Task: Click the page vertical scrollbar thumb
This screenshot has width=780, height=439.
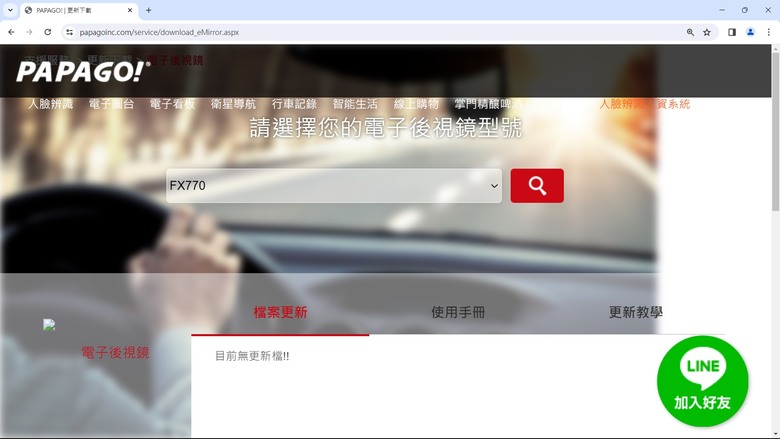Action: (776, 131)
